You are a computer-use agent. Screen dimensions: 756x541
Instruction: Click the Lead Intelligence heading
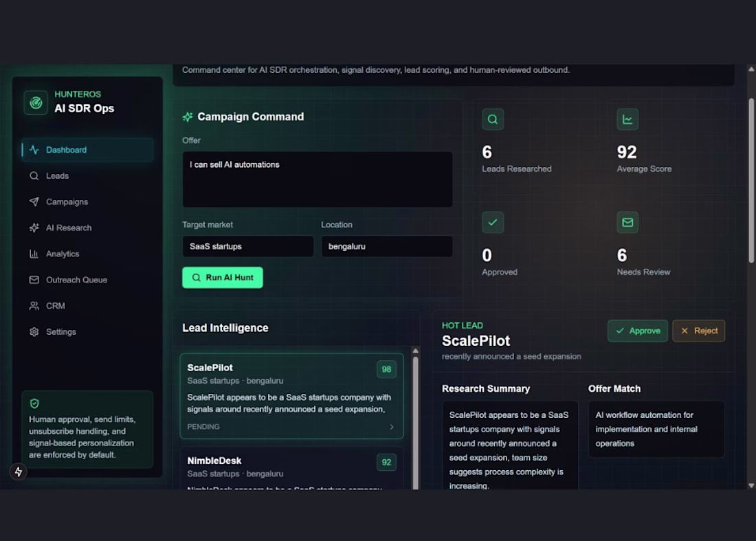click(x=225, y=328)
